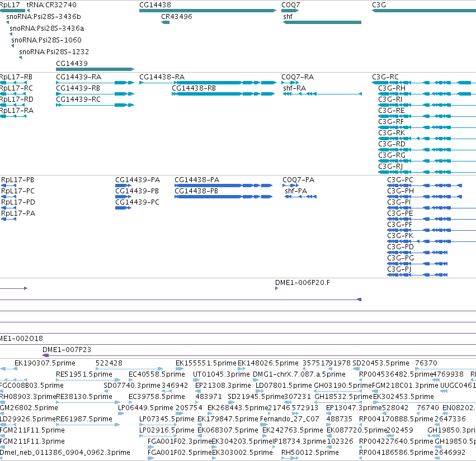Select snoRNA:Psi28S-3436a gene label
Viewport: 476px width, 461px height.
pyautogui.click(x=47, y=28)
